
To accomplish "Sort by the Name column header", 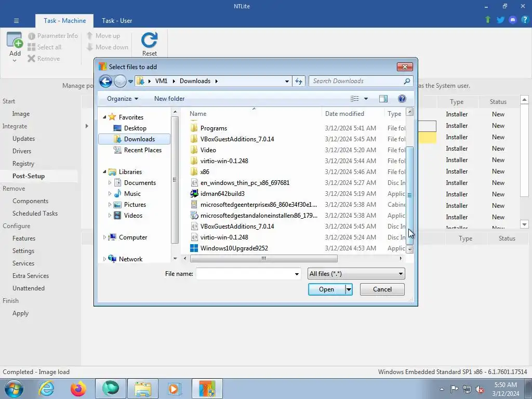I will tap(198, 114).
